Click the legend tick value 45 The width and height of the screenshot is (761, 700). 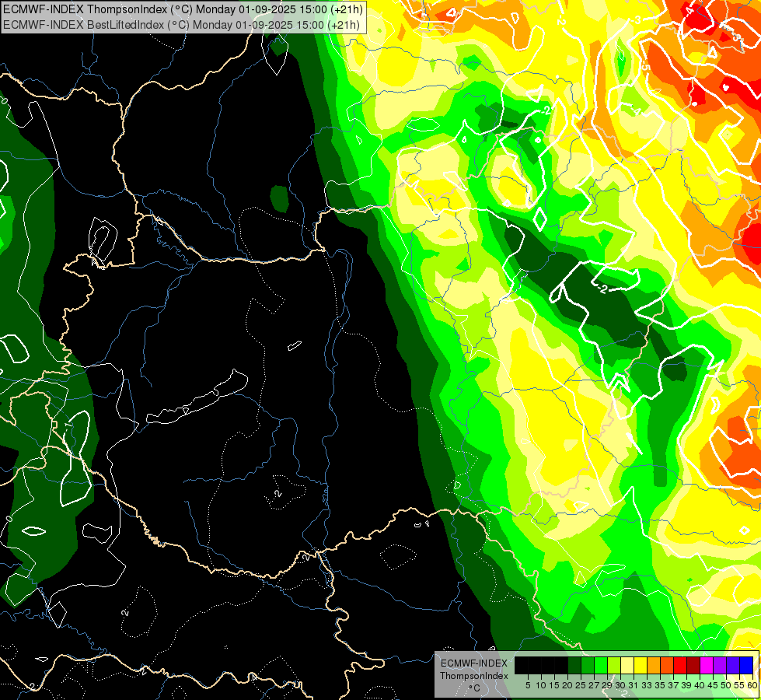(x=713, y=685)
